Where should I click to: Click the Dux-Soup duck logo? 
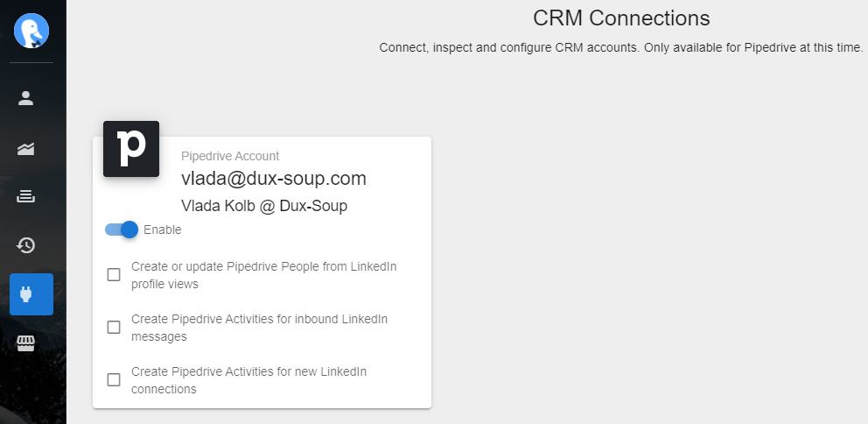click(31, 31)
